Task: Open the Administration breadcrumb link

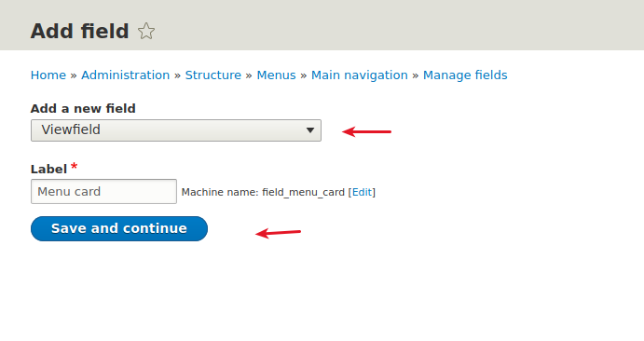Action: point(125,75)
